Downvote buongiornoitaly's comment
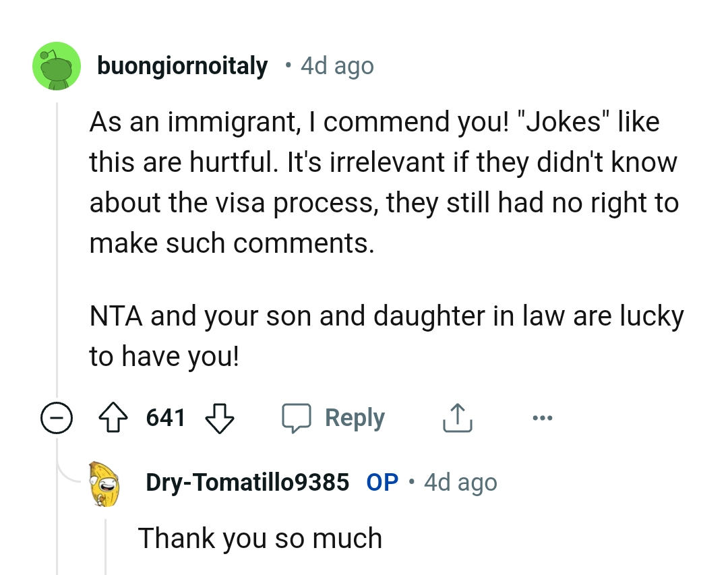728x575 pixels. pyautogui.click(x=219, y=417)
